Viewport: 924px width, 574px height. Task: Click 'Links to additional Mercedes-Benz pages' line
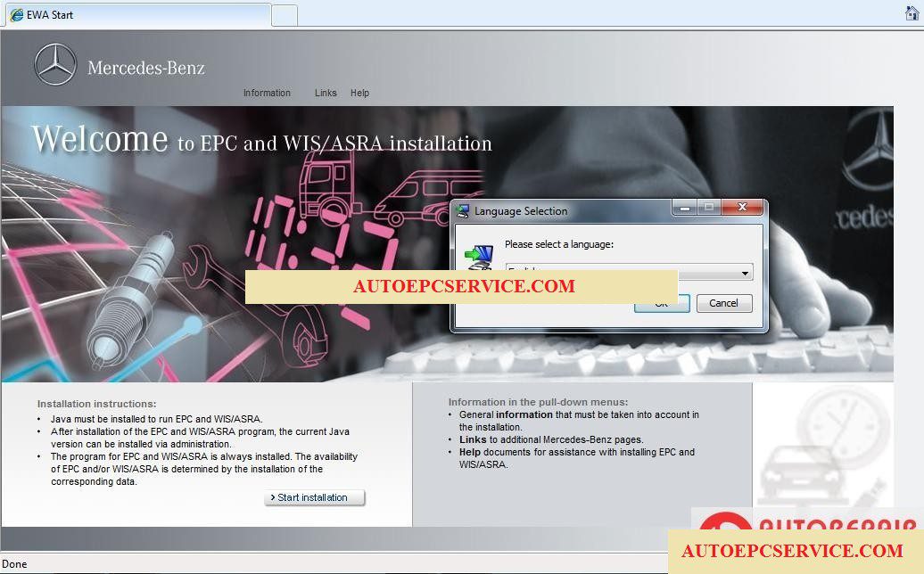click(x=551, y=439)
